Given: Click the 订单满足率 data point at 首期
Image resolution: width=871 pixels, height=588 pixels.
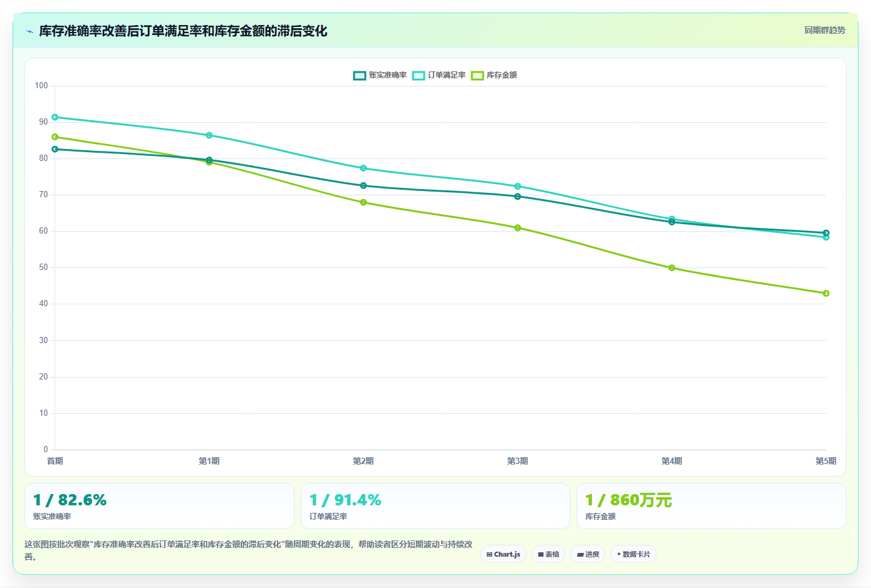Looking at the screenshot, I should click(55, 117).
